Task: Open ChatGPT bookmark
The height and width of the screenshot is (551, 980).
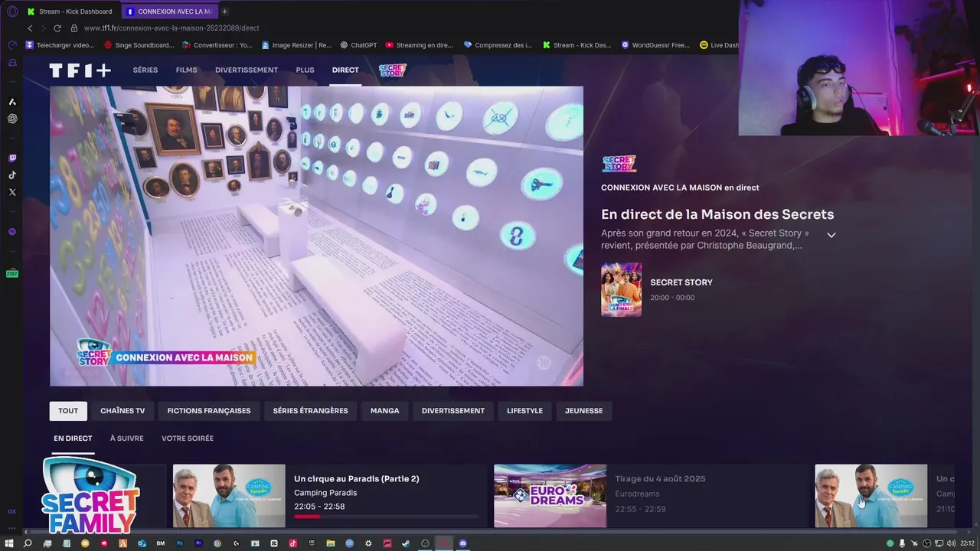Action: coord(358,45)
